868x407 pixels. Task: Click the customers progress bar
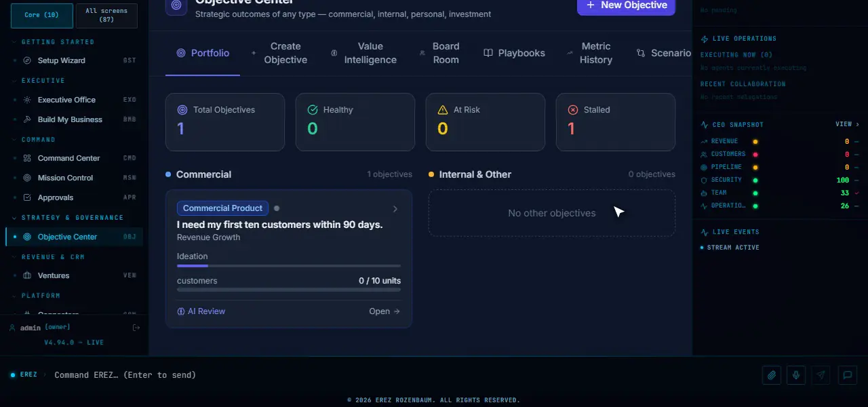pyautogui.click(x=289, y=290)
